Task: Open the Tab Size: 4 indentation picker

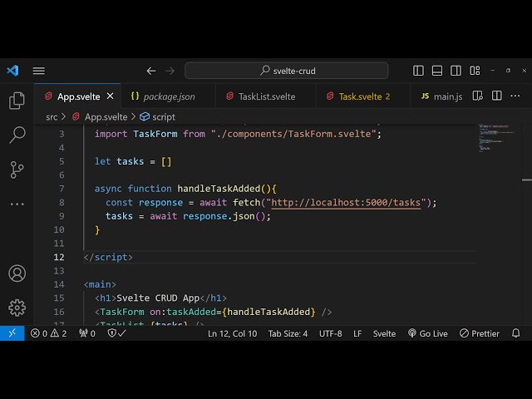Action: click(x=288, y=333)
